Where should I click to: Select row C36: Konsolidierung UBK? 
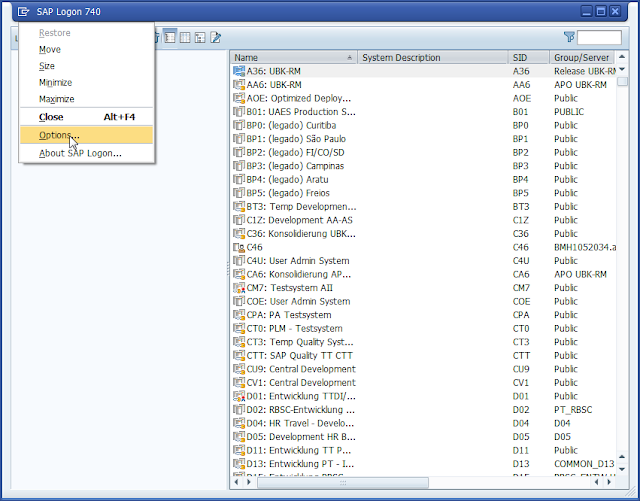click(424, 234)
